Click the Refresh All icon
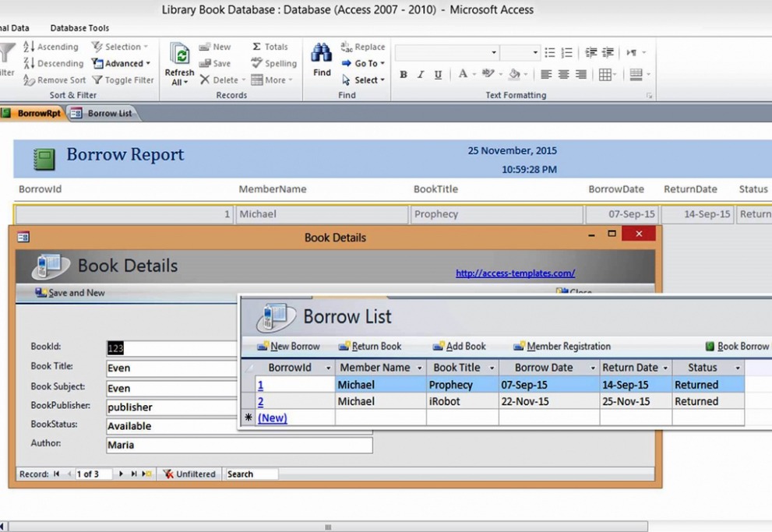Screen dimensions: 772x532 point(180,56)
